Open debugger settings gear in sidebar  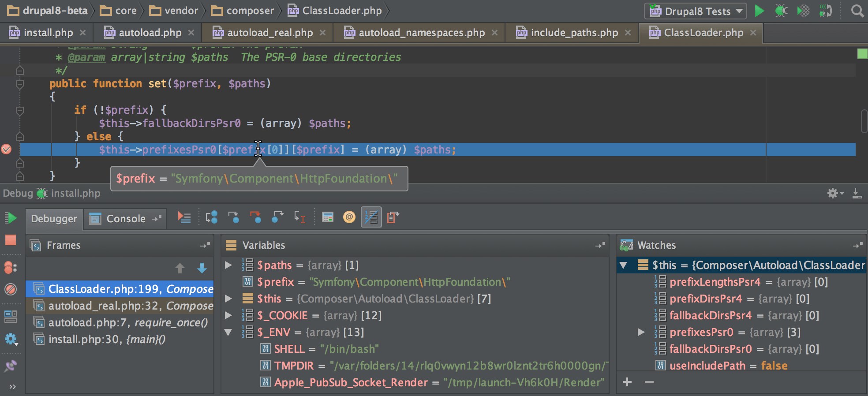[11, 339]
